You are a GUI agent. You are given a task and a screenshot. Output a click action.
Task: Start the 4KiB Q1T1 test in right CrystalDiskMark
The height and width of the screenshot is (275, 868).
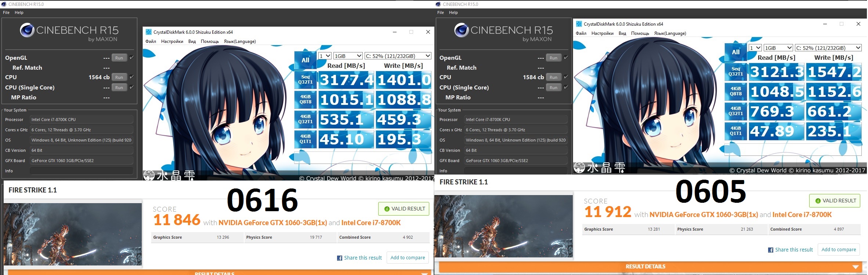736,131
